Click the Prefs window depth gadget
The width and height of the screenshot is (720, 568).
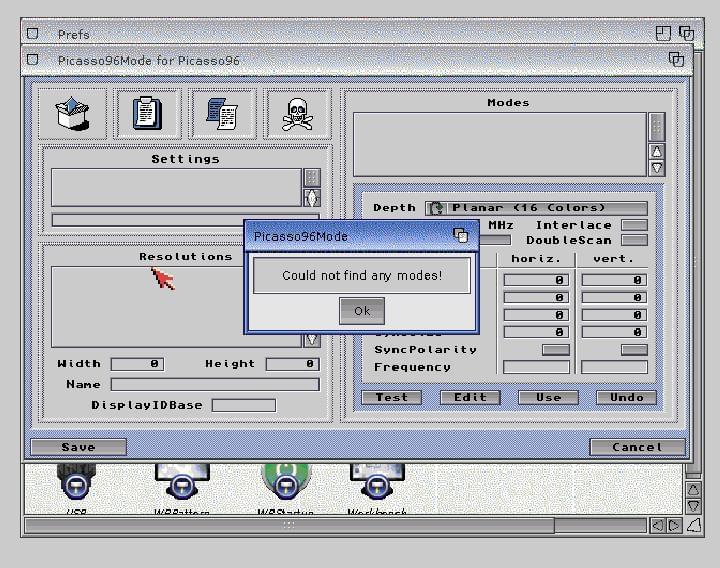tap(686, 33)
